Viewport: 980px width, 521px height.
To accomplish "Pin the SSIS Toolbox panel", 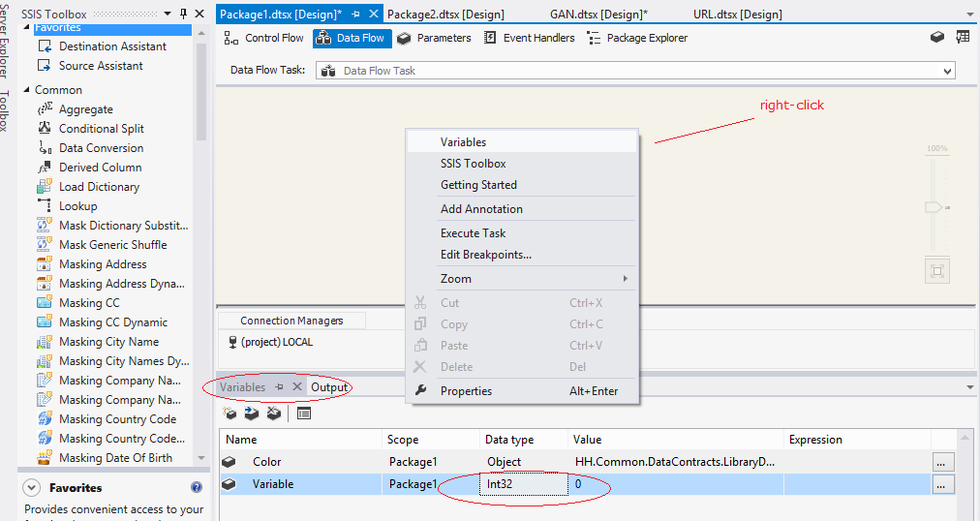I will [184, 14].
